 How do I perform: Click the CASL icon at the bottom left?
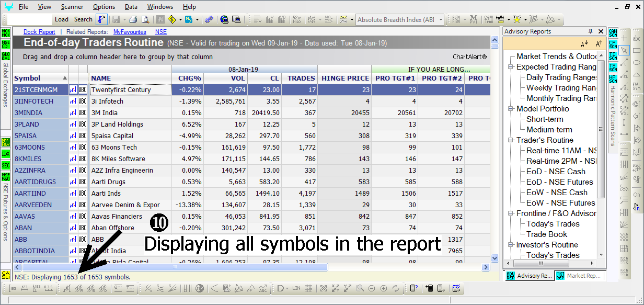pyautogui.click(x=5, y=275)
